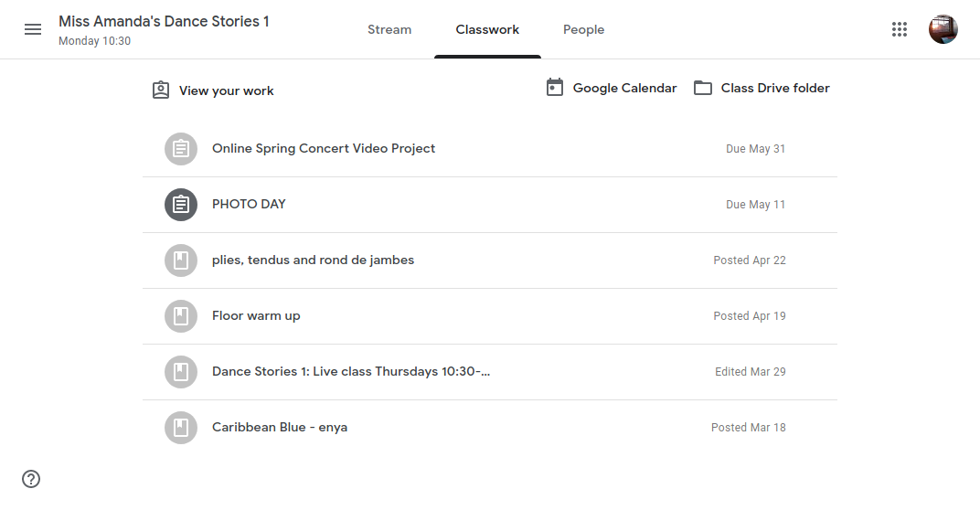Open the help question mark icon
The image size is (980, 510).
click(31, 479)
